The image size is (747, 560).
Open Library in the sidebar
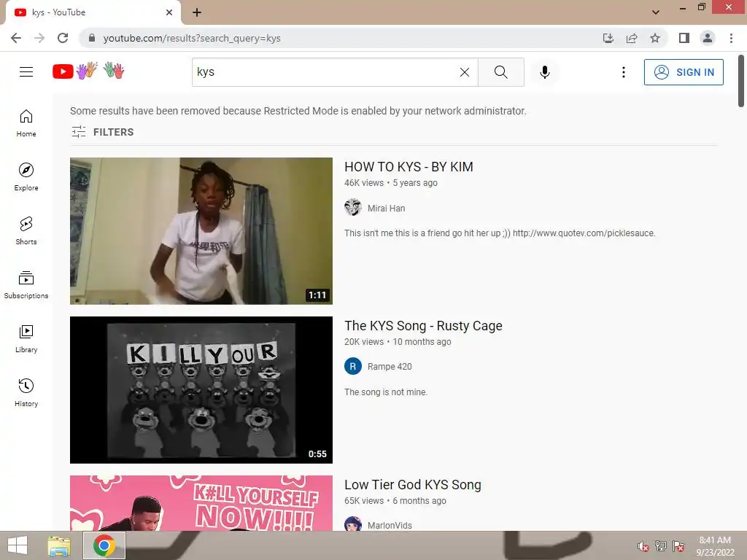click(x=26, y=338)
